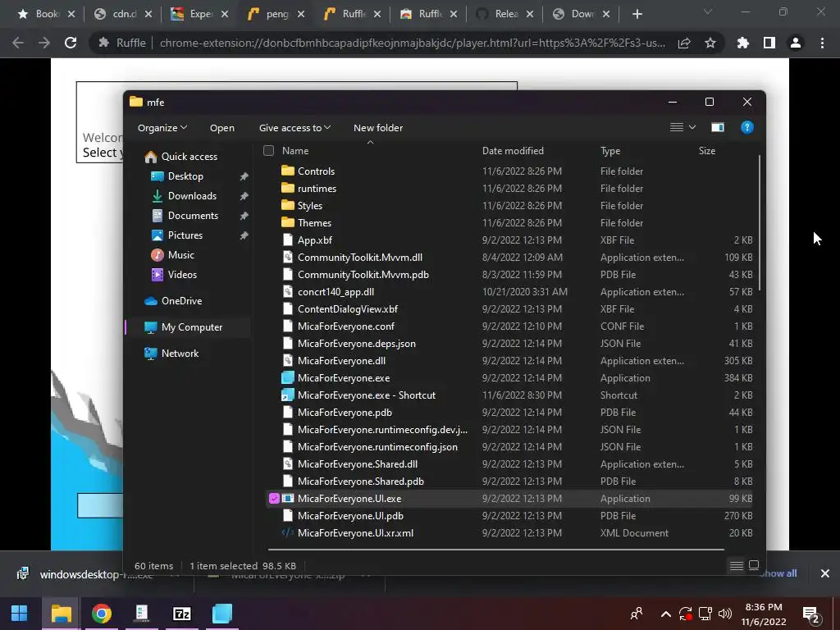This screenshot has height=630, width=840.
Task: Switch to the cdn.d Chrome tab
Action: coord(123,14)
